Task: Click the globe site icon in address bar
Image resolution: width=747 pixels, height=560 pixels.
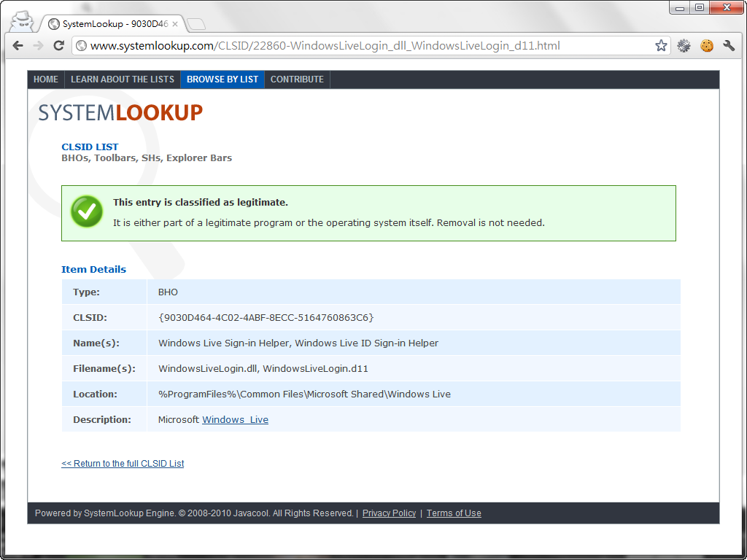Action: click(x=82, y=46)
